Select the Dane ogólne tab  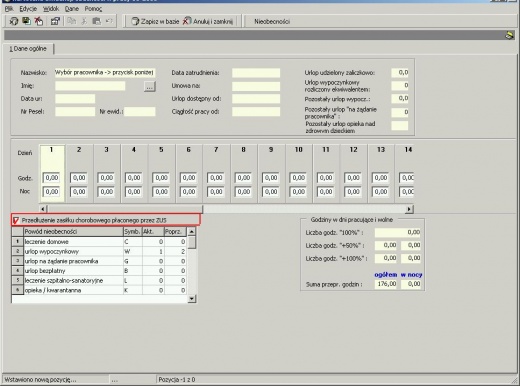28,49
